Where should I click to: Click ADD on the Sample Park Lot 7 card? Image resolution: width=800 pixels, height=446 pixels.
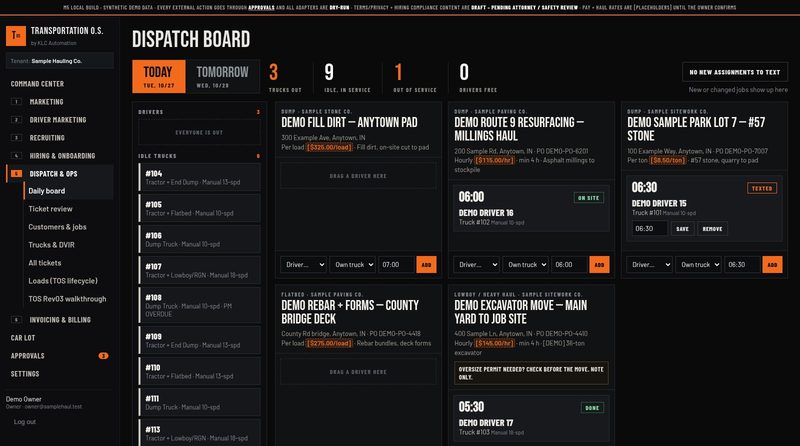[x=772, y=264]
